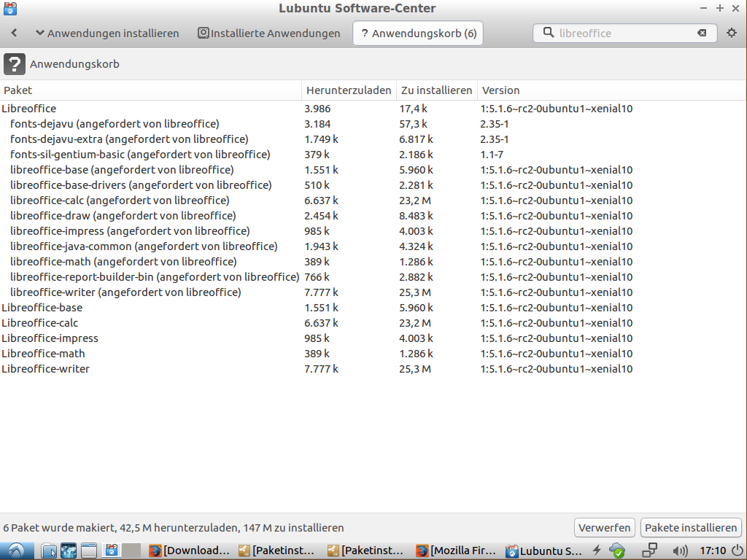Open the volume control tray icon
This screenshot has height=560, width=747.
(680, 551)
